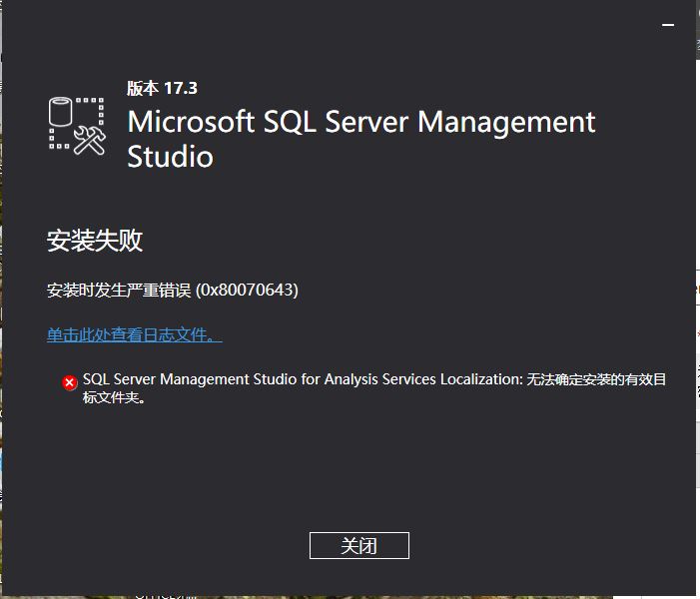The image size is (700, 599).
Task: Click the wrench and hammer tools in the logo
Action: [90, 141]
